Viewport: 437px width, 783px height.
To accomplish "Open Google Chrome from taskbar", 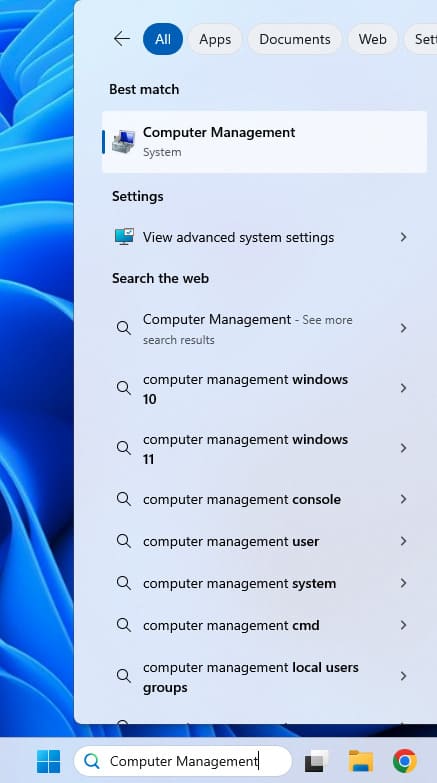I will pos(405,761).
